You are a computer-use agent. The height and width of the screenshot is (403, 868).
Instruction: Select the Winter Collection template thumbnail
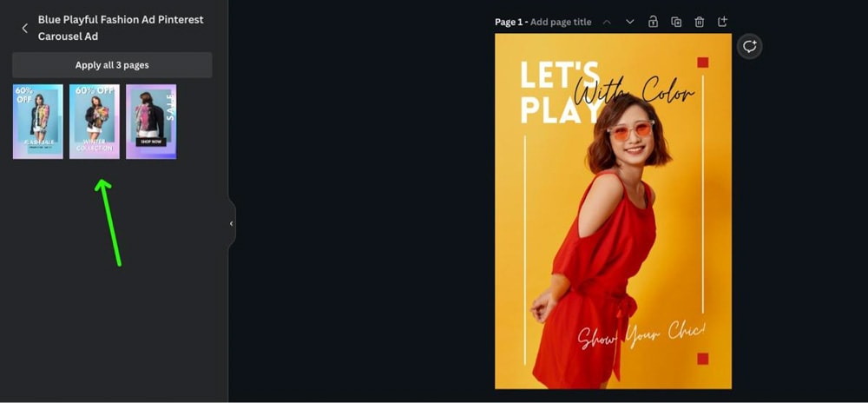[95, 122]
